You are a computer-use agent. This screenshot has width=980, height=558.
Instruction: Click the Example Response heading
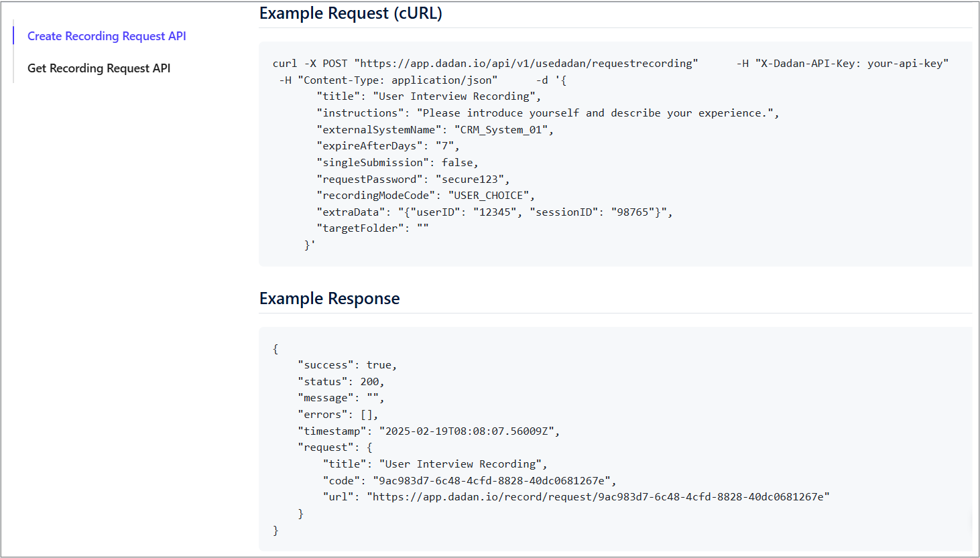pos(330,297)
